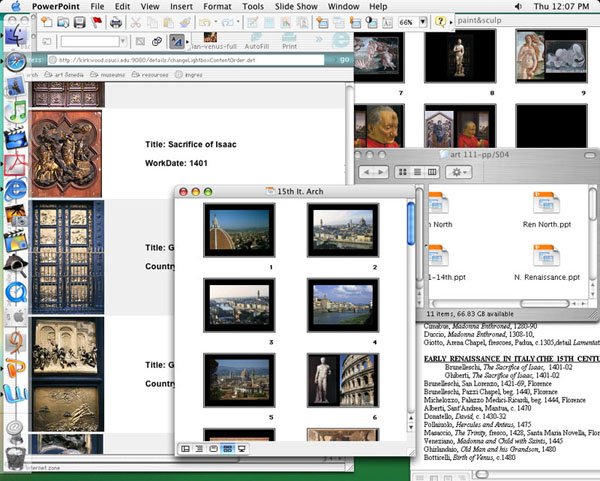600x481 pixels.
Task: Click the yellow Help question mark icon
Action: tap(440, 22)
